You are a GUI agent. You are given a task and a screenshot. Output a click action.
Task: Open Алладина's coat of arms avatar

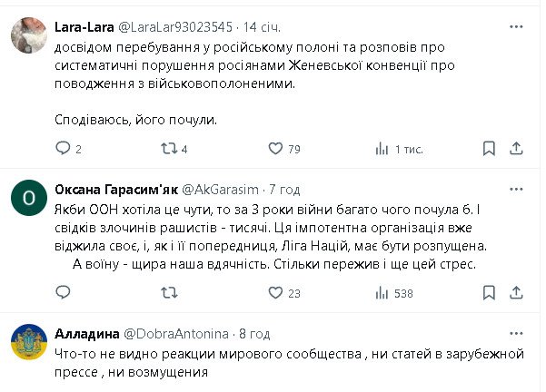click(x=29, y=343)
